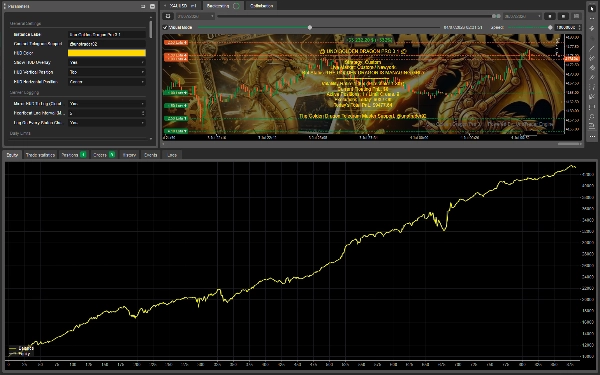Open the first Server Logging Yes dropdown
The height and width of the screenshot is (375, 600).
107,103
